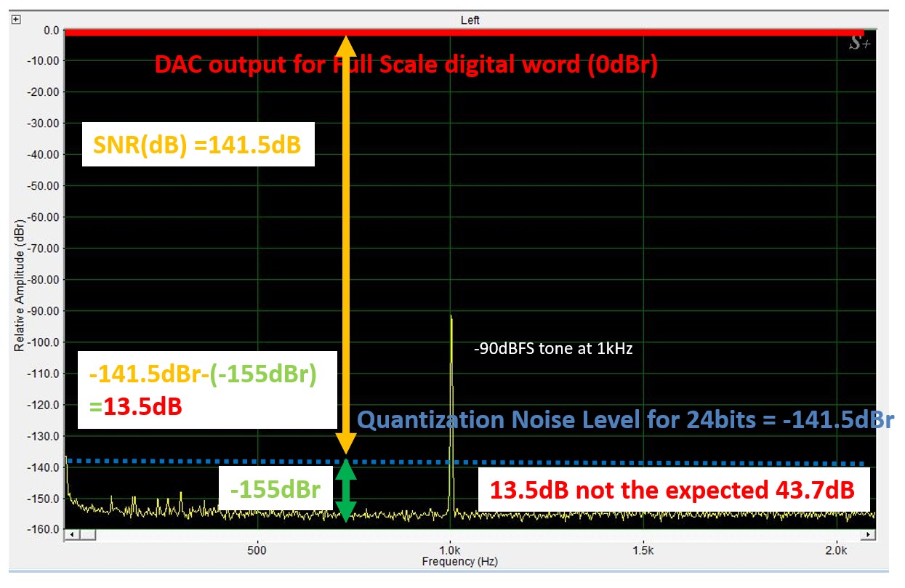Click the horizontal scrollbar right arrow
Image resolution: width=905 pixels, height=588 pixels.
(x=869, y=536)
